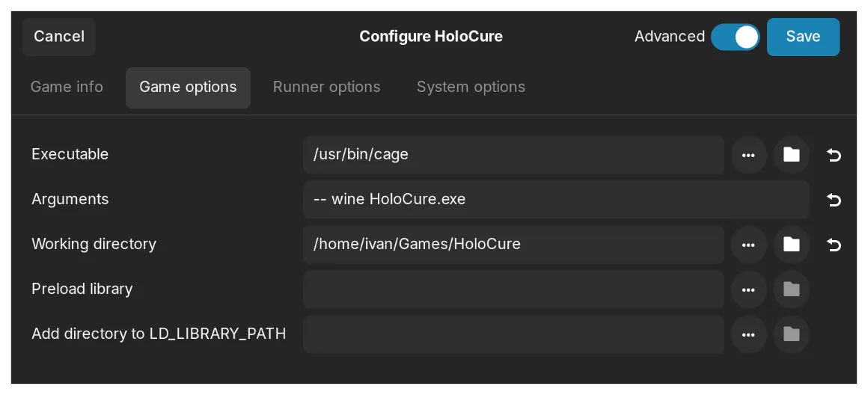Open the LD_LIBRARY_PATH three-dots menu

click(x=748, y=334)
